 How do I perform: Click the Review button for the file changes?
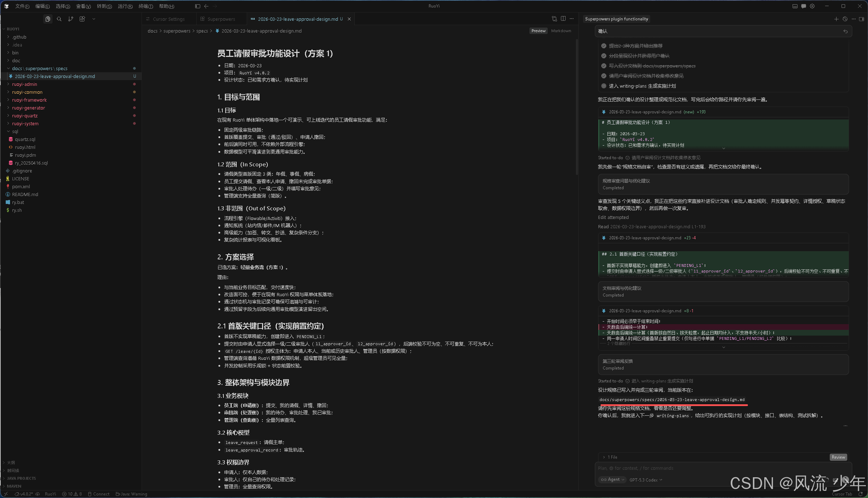coord(838,457)
